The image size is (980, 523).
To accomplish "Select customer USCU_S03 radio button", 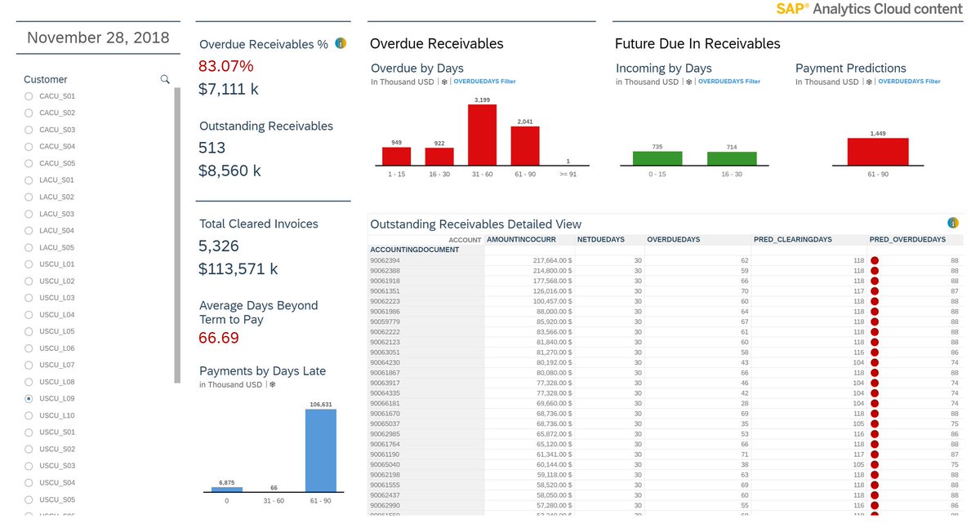I will (29, 466).
